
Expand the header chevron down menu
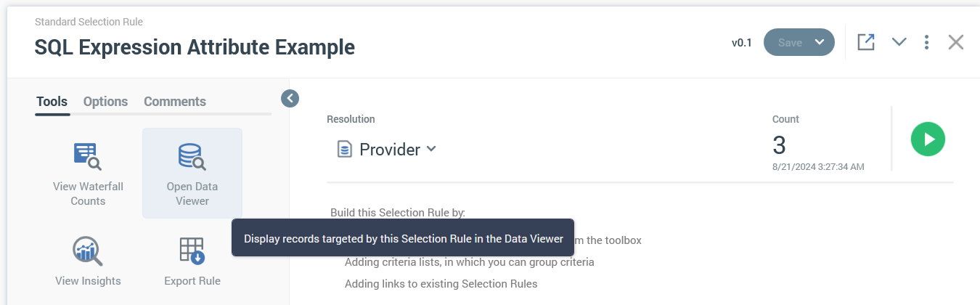click(899, 42)
